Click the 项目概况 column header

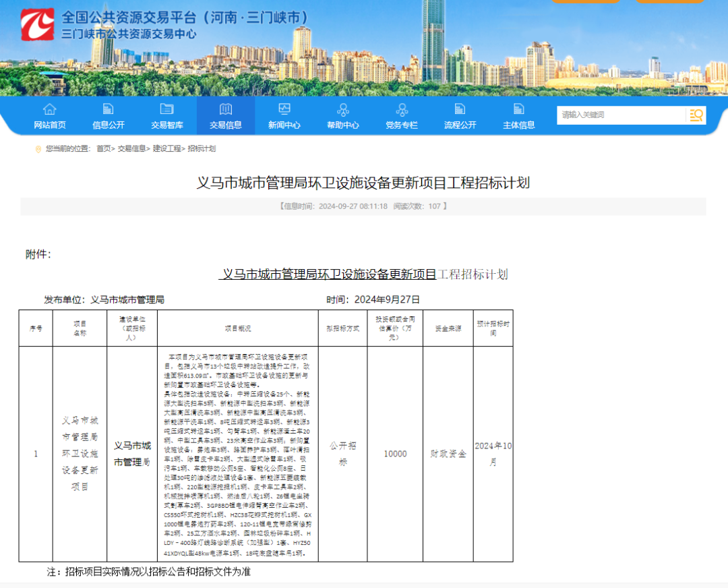238,328
